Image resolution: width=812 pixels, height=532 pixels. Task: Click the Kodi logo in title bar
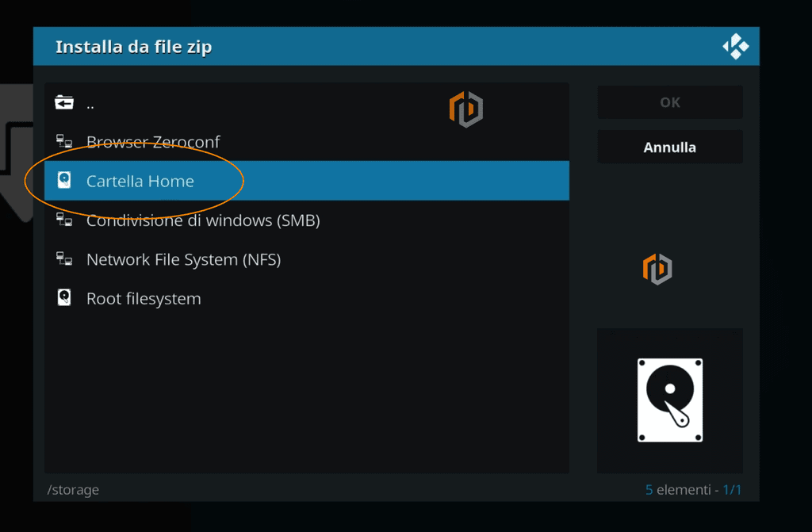click(x=736, y=47)
